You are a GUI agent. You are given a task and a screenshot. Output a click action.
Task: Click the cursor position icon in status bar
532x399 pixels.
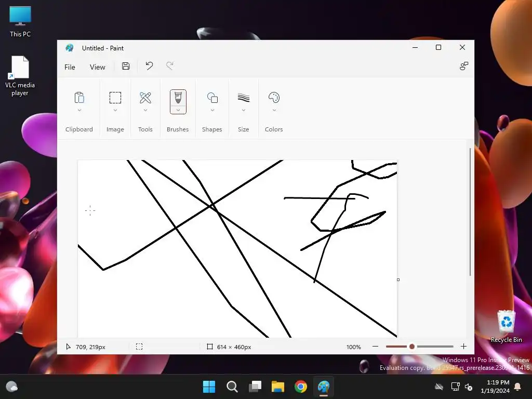68,347
